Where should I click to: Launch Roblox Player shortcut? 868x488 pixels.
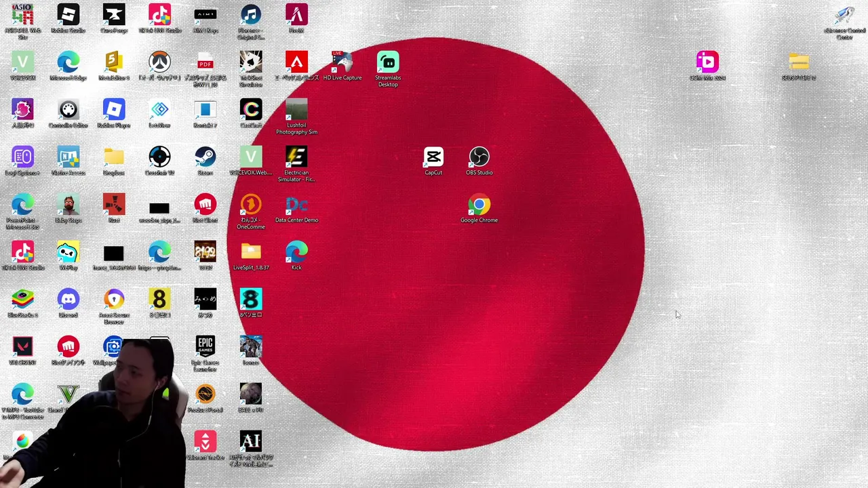click(x=114, y=110)
